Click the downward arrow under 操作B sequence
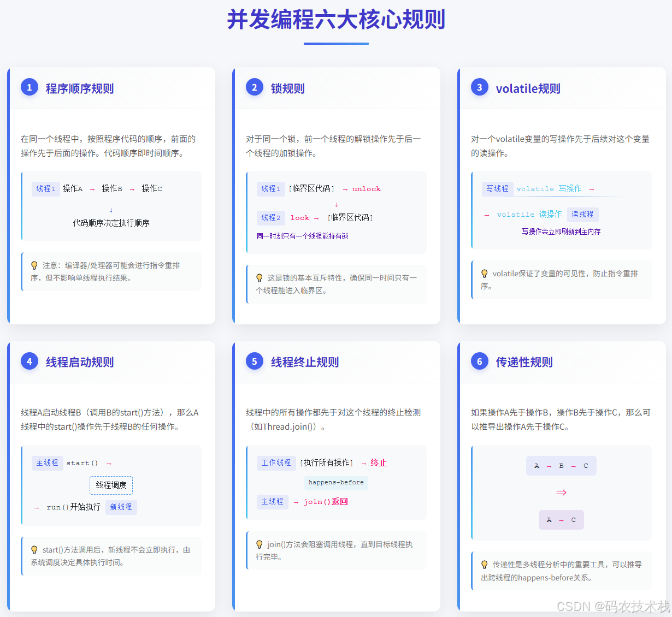Image resolution: width=672 pixels, height=617 pixels. [111, 210]
